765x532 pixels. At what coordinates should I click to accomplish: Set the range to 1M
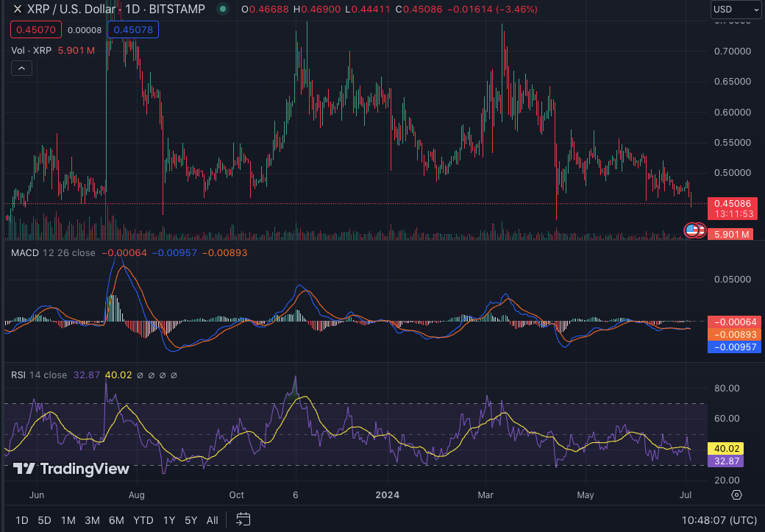tap(68, 520)
